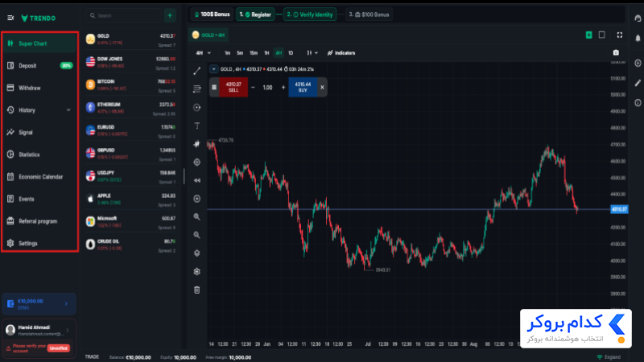Image resolution: width=644 pixels, height=362 pixels.
Task: Select ETHEREUM in the watchlist
Action: tap(130, 108)
